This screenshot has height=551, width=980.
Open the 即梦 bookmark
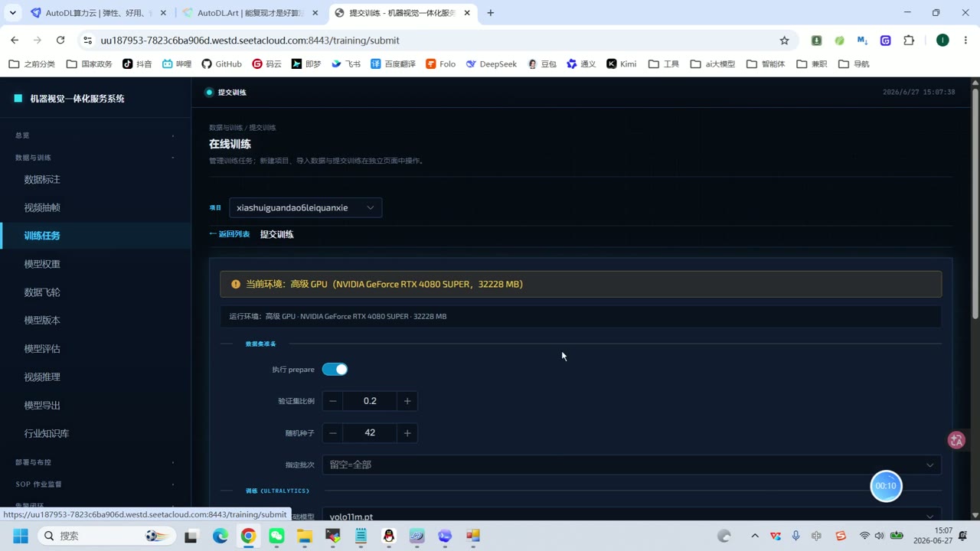click(x=306, y=64)
